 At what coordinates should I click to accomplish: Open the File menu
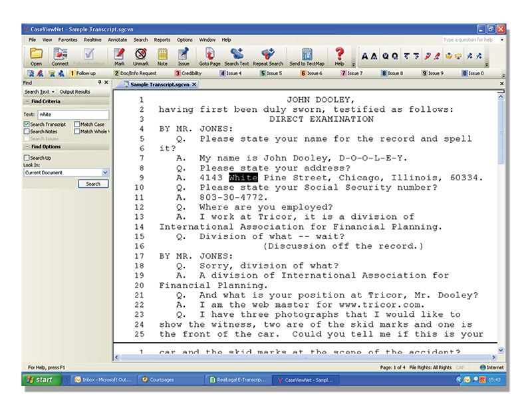(32, 40)
